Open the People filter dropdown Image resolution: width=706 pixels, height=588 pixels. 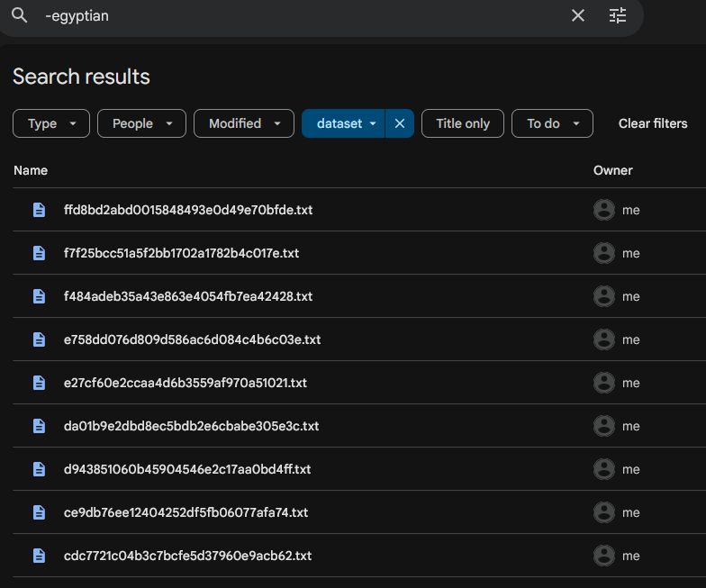point(141,123)
